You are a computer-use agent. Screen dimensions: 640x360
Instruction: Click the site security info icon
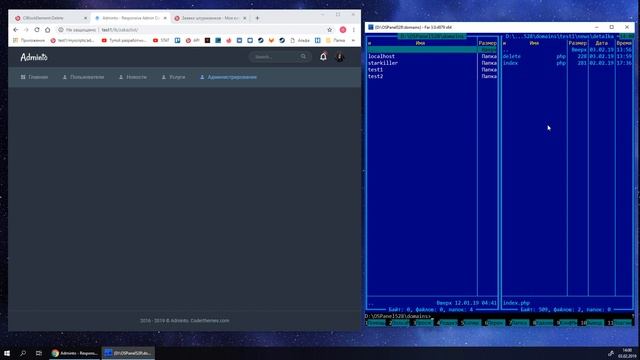pos(61,30)
